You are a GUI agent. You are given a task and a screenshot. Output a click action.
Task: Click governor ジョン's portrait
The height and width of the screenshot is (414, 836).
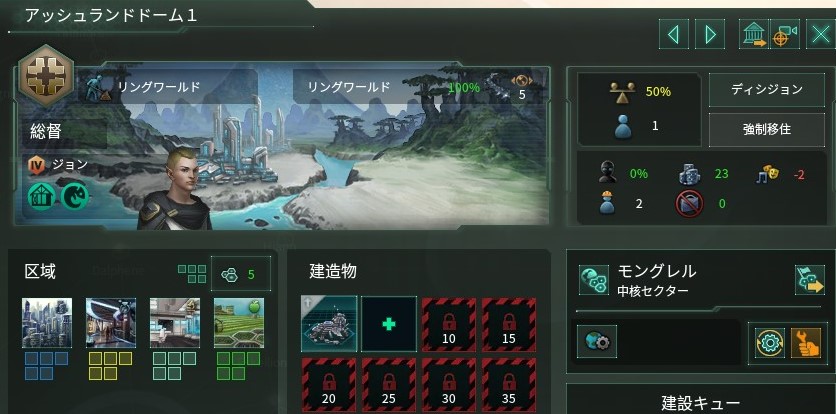(x=175, y=189)
